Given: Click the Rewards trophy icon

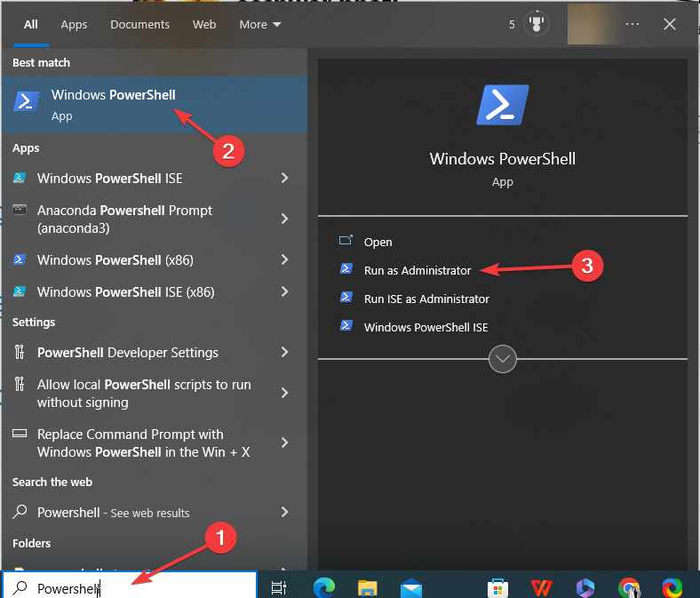Looking at the screenshot, I should (537, 25).
